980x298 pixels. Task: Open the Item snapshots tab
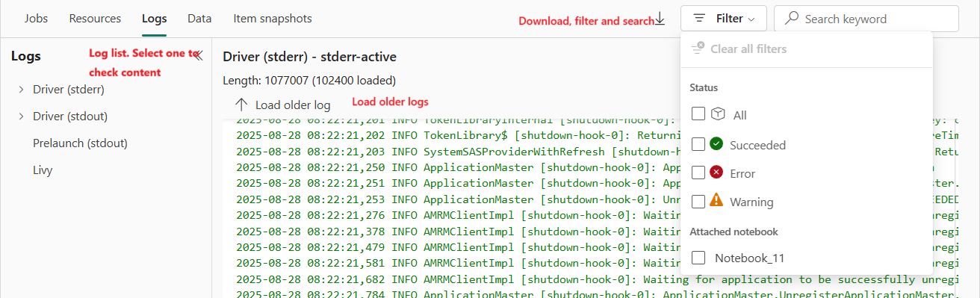(273, 19)
